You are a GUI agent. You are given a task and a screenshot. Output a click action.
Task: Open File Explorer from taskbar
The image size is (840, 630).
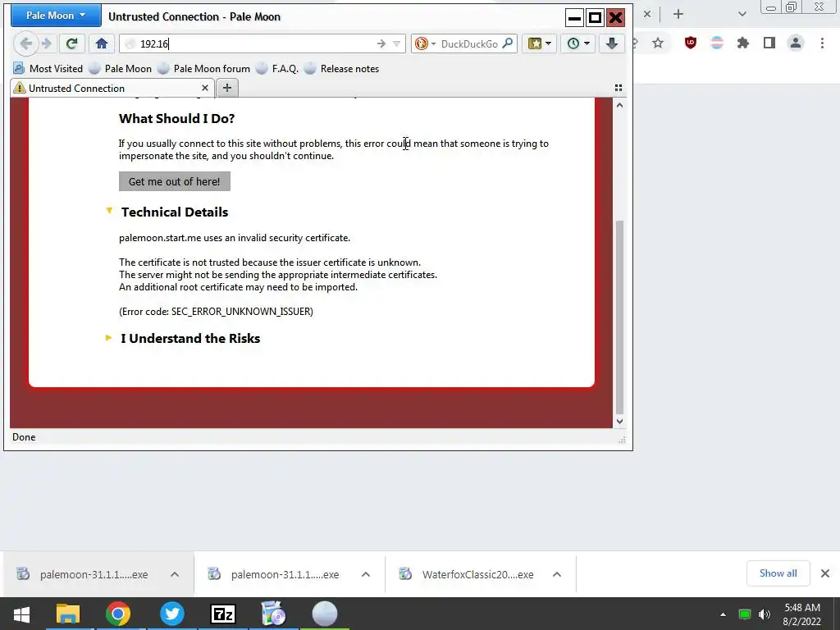click(x=68, y=614)
